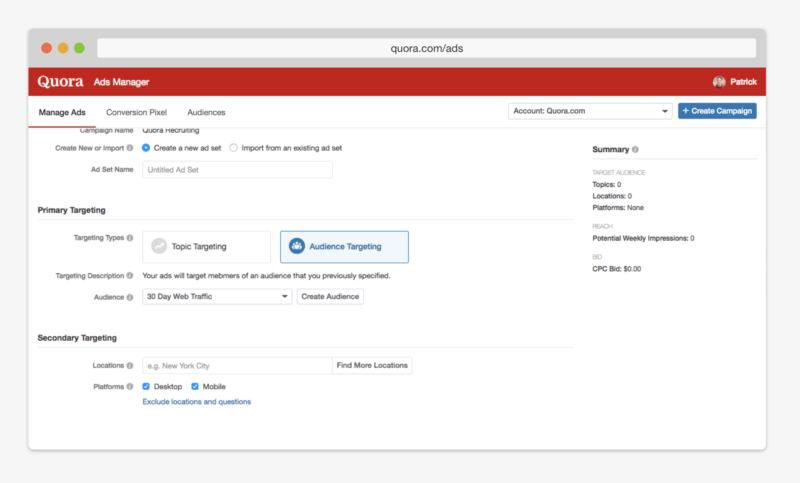Screen dimensions: 800x483
Task: Click info icon beside Targeting Description
Action: 130,275
